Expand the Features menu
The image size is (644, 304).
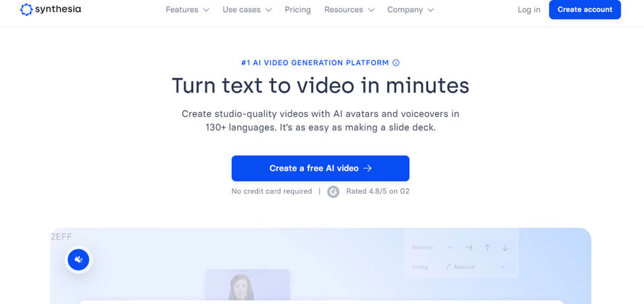(x=187, y=10)
